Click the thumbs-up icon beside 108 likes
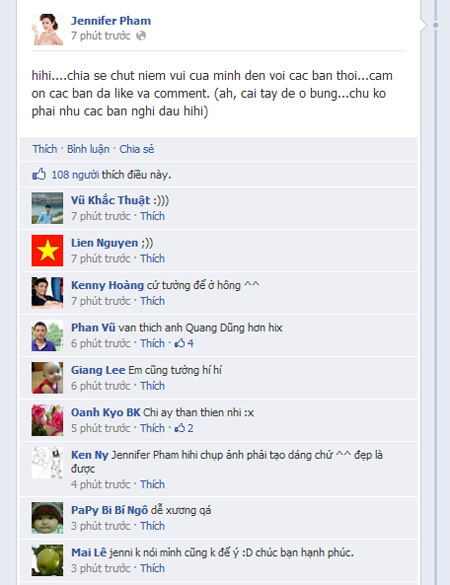Image resolution: width=450 pixels, height=585 pixels. click(39, 174)
